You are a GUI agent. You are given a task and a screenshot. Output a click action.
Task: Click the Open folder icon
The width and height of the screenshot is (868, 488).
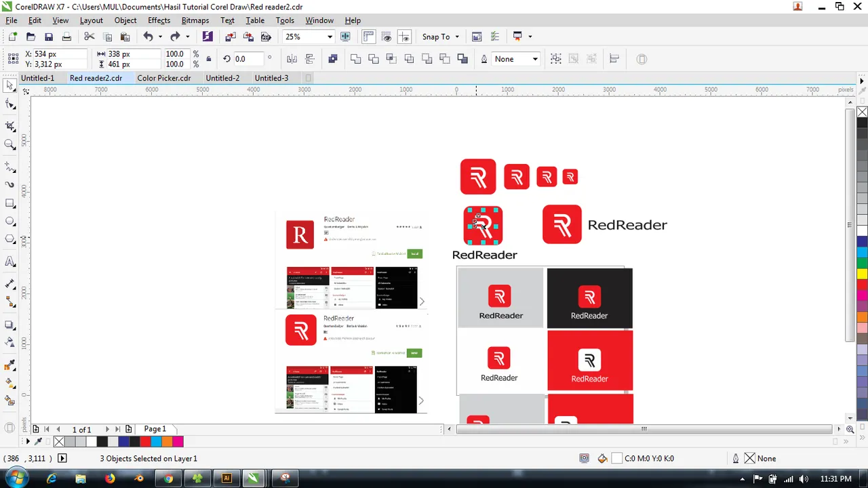pos(31,37)
